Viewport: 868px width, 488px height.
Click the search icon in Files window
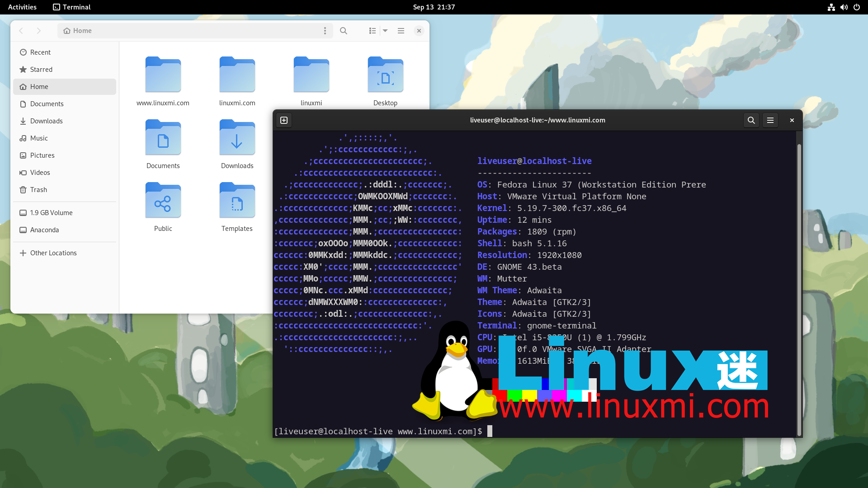344,31
